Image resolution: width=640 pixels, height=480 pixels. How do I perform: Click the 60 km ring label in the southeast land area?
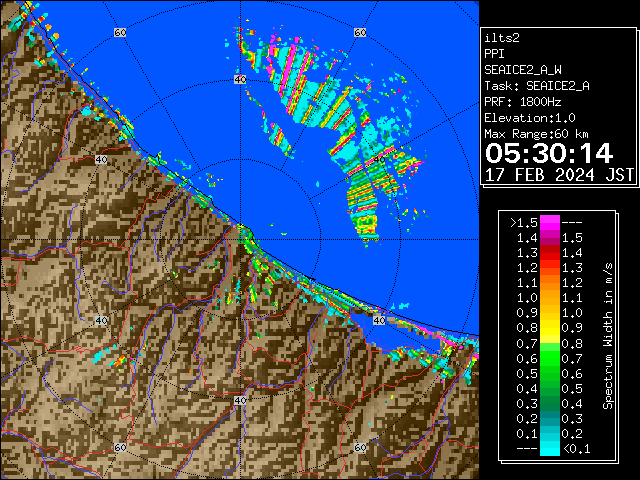point(360,447)
